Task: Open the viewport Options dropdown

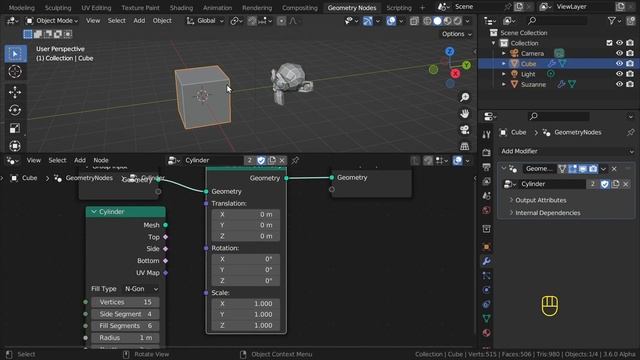Action: click(456, 34)
